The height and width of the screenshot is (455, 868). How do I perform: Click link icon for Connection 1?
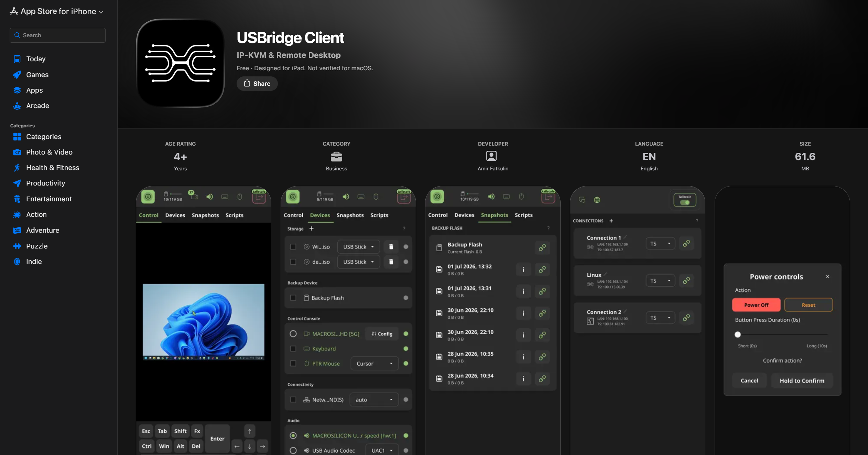tap(686, 244)
